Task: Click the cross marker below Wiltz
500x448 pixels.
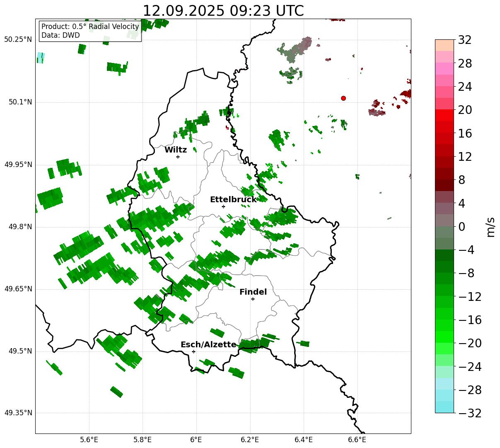Action: [x=178, y=157]
